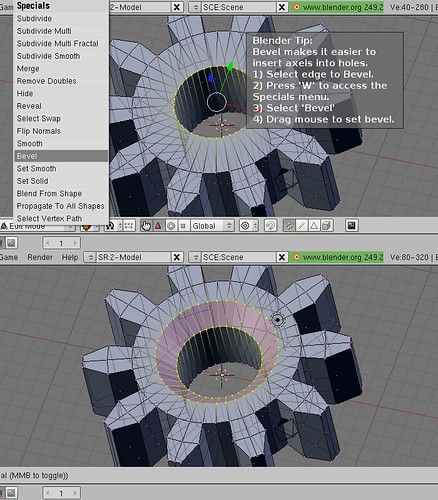Open upper www.blender.org 249.2 link
This screenshot has height=500, width=438.
point(337,7)
